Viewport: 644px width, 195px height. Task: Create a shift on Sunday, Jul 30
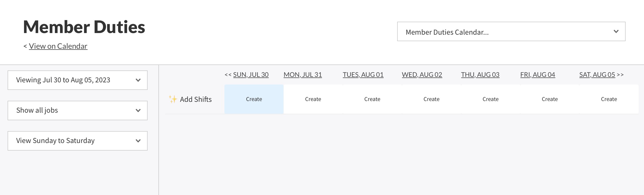[254, 99]
